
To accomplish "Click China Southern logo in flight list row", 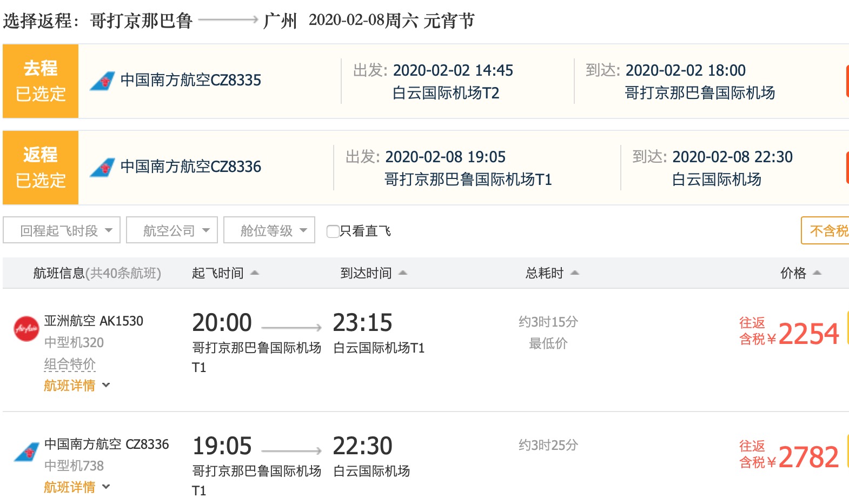I will tap(26, 452).
